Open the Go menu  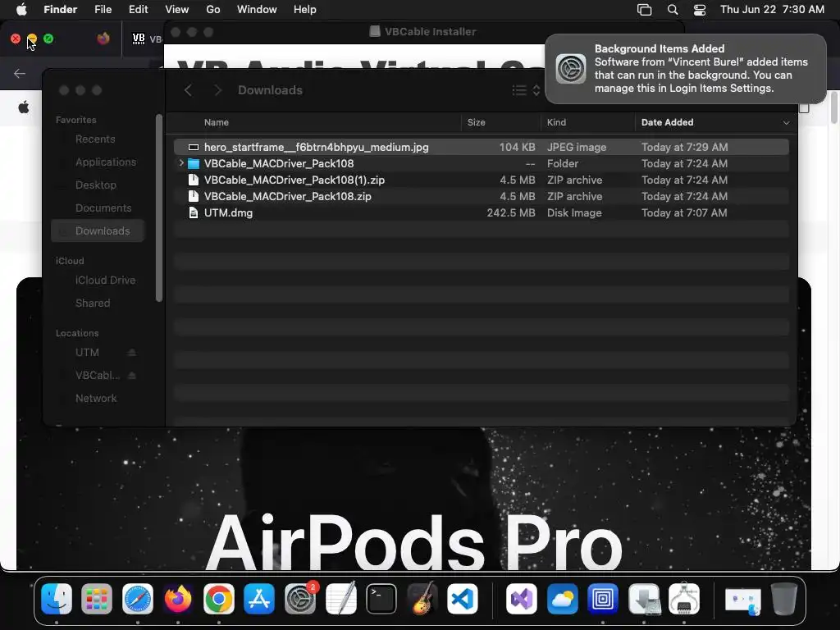pos(213,9)
